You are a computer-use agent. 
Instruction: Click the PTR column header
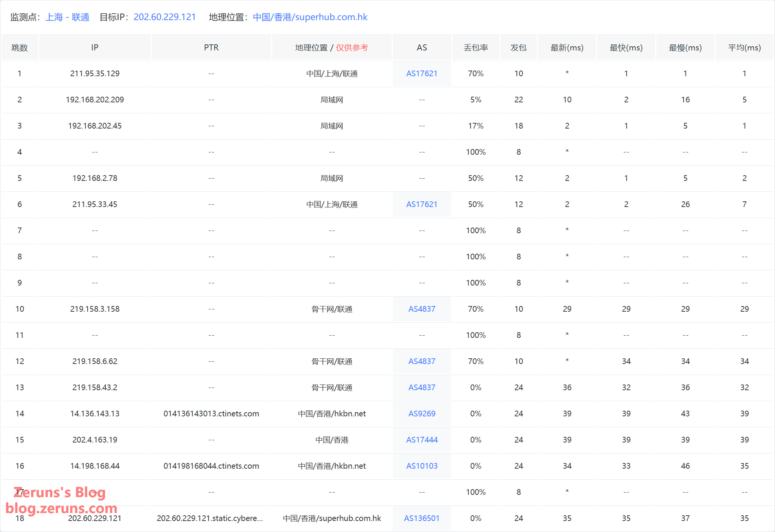tap(211, 48)
